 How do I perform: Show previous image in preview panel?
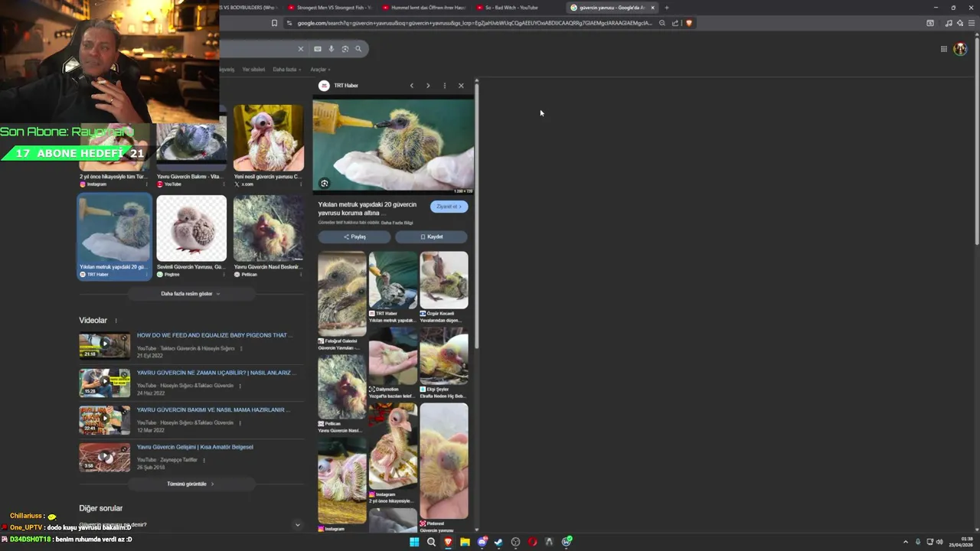[412, 86]
